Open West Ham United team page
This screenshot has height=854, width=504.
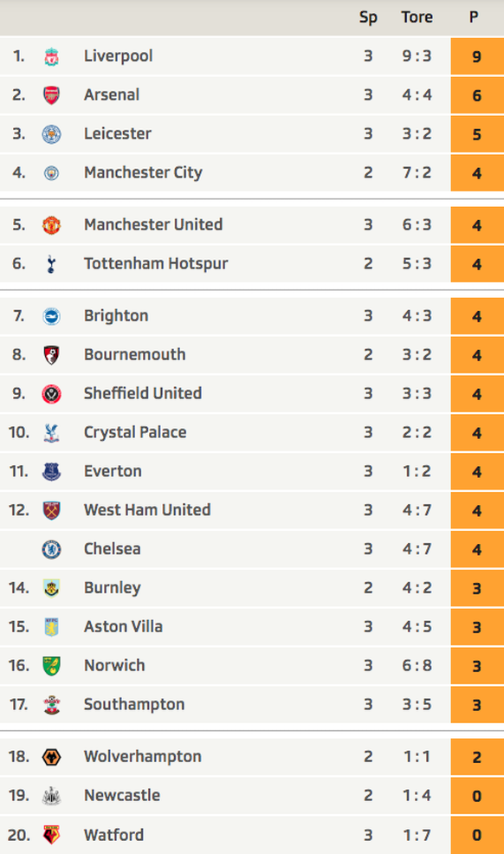point(147,510)
